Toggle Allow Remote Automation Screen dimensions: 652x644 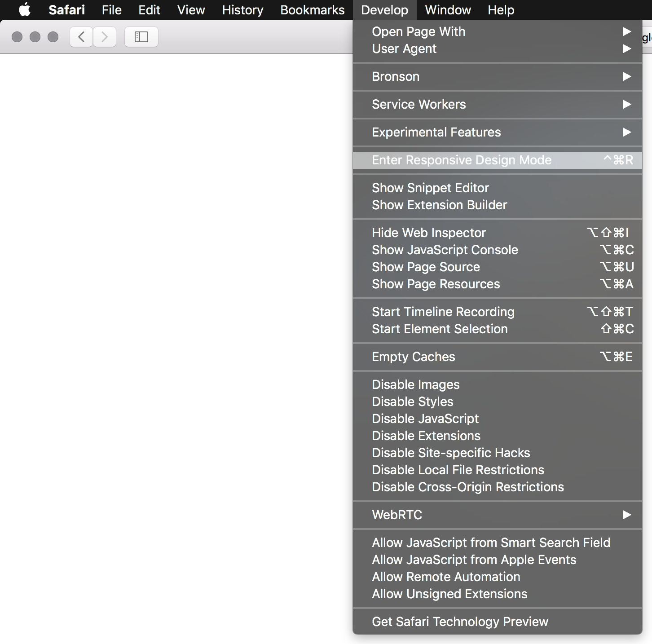click(x=498, y=577)
